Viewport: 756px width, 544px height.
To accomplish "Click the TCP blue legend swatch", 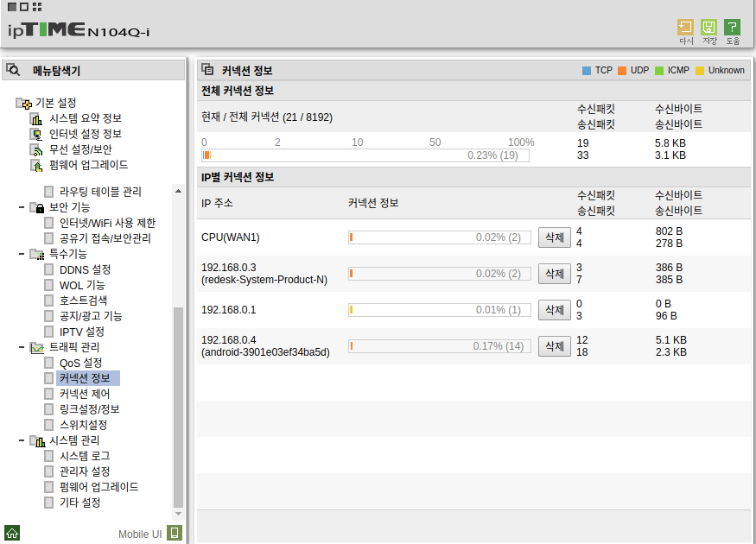I will coord(587,71).
